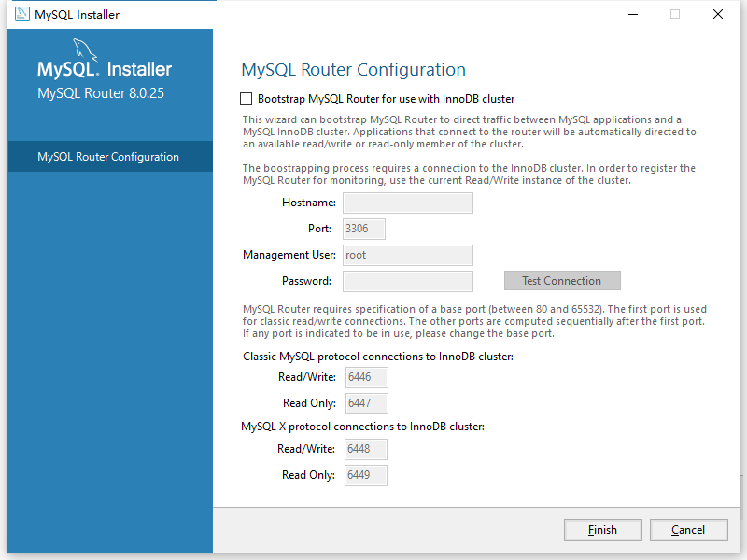Click the Cancel button
This screenshot has height=560, width=747.
(x=688, y=530)
